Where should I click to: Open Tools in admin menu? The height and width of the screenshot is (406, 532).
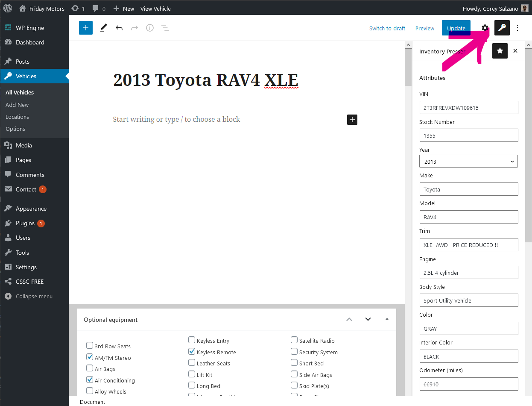point(34,253)
